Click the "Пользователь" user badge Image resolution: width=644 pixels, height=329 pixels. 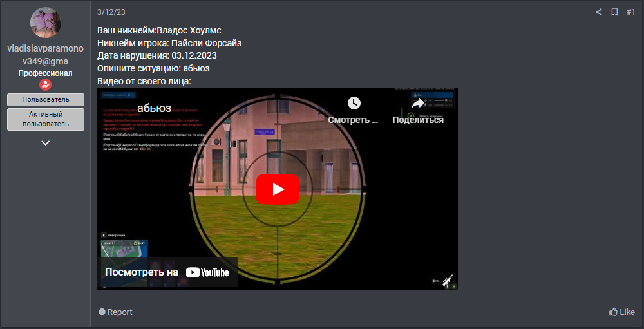(45, 99)
